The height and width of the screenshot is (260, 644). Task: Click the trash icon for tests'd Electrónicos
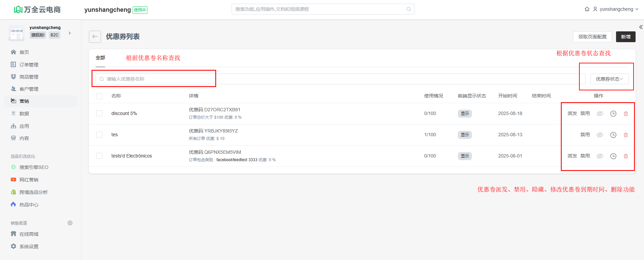(x=625, y=156)
